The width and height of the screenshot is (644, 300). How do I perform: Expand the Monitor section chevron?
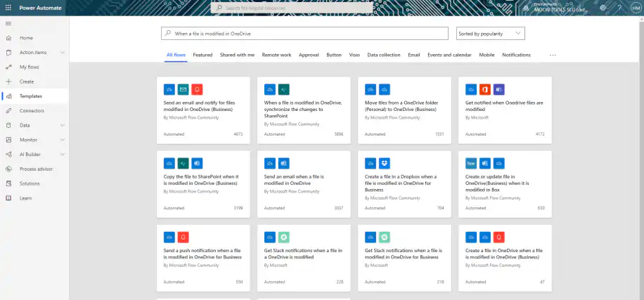pyautogui.click(x=63, y=140)
